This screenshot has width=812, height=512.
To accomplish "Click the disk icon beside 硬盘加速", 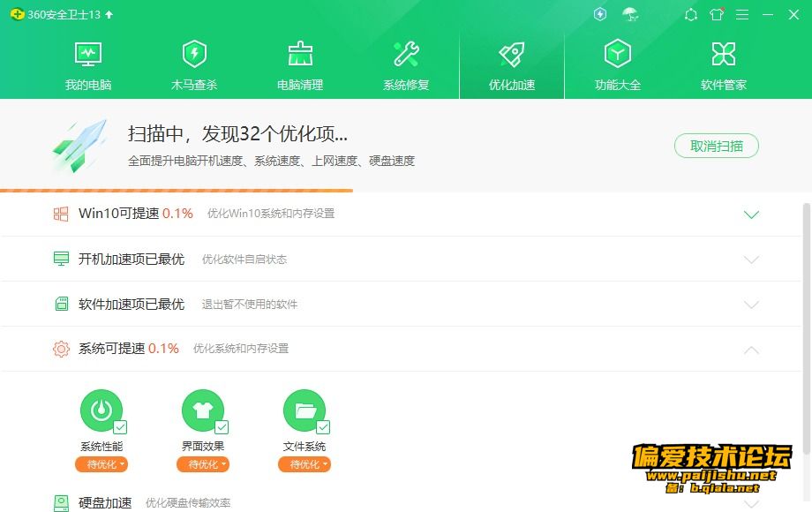I will (x=61, y=502).
